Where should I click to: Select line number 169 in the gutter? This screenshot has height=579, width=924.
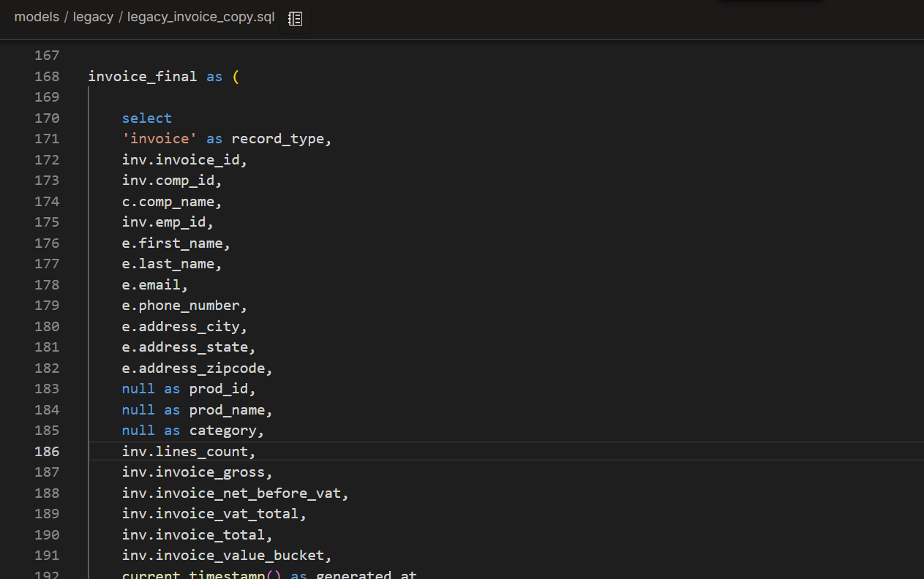point(47,97)
